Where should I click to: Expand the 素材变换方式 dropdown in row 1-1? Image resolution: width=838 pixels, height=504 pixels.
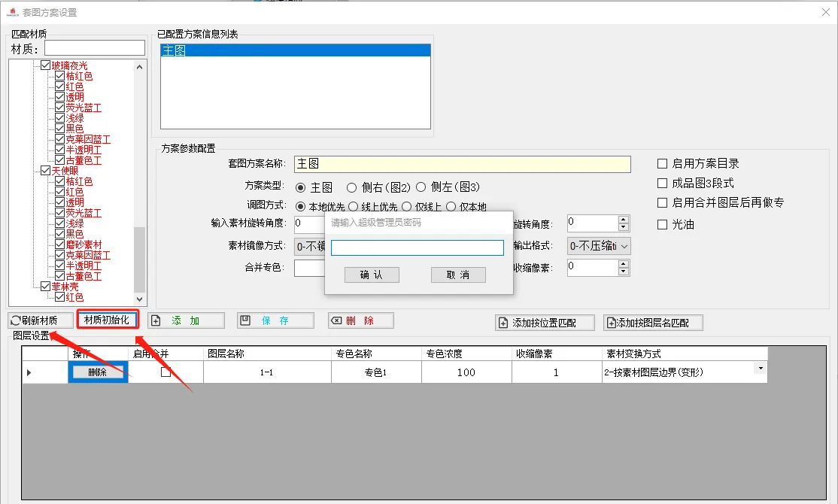[760, 369]
